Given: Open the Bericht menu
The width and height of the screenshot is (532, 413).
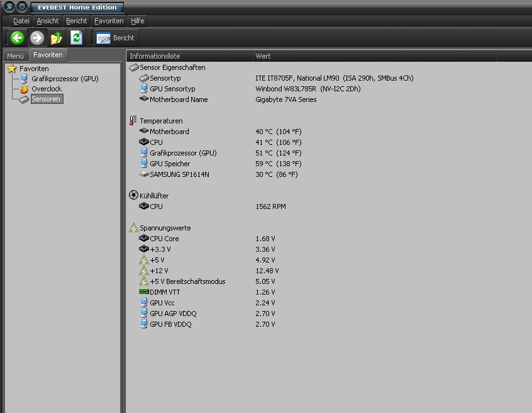Looking at the screenshot, I should pyautogui.click(x=76, y=21).
